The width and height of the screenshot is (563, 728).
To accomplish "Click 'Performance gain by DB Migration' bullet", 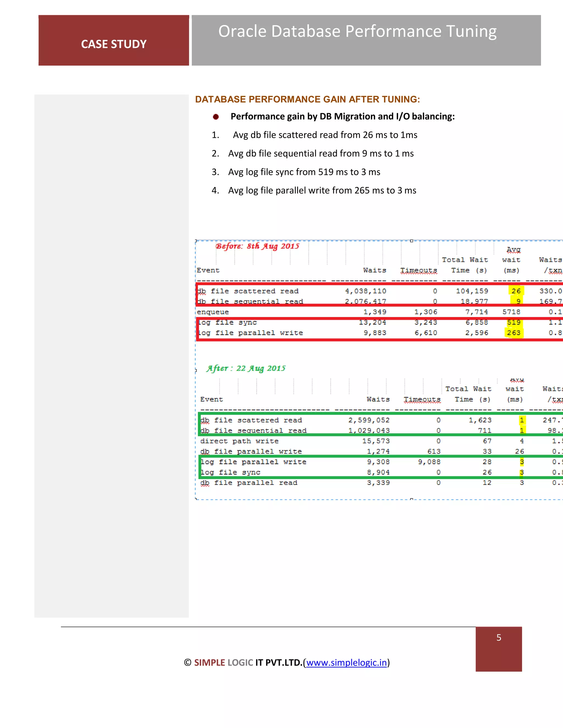I will [x=343, y=116].
